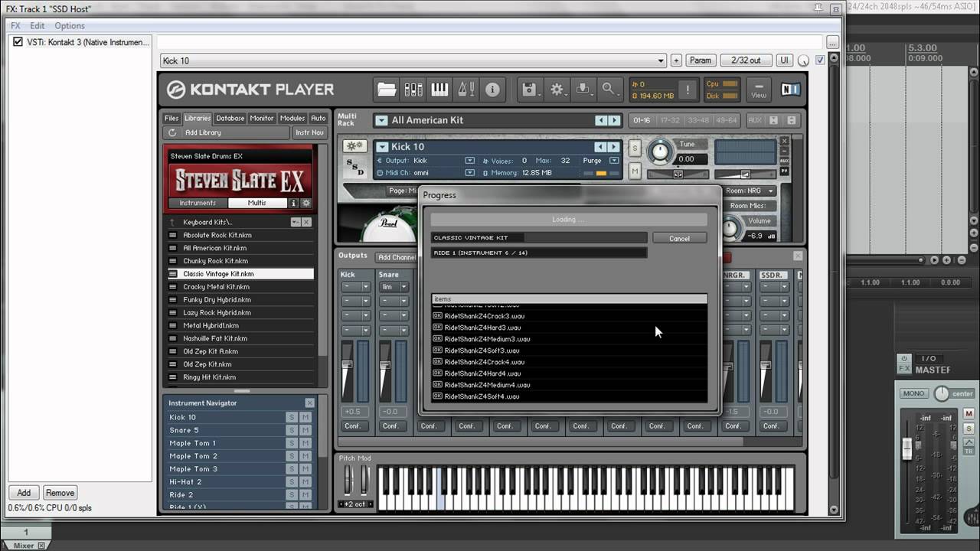Mute the Kick 10 instrument in rack header
Screen dimensions: 980x551
pyautogui.click(x=635, y=172)
